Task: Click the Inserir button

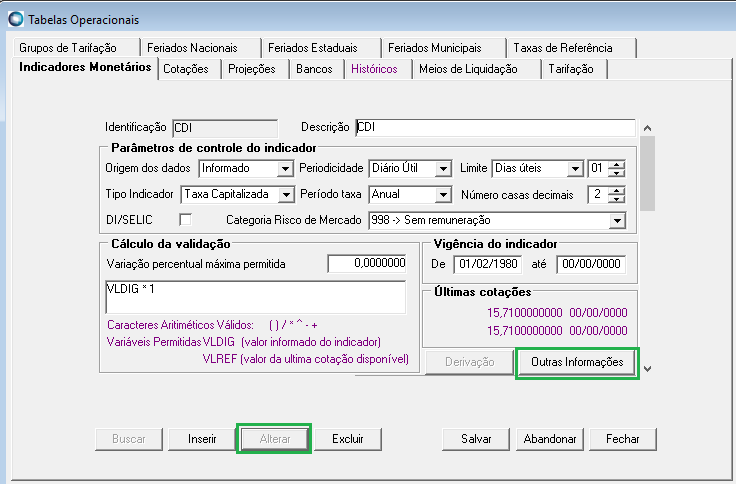Action: [x=202, y=439]
